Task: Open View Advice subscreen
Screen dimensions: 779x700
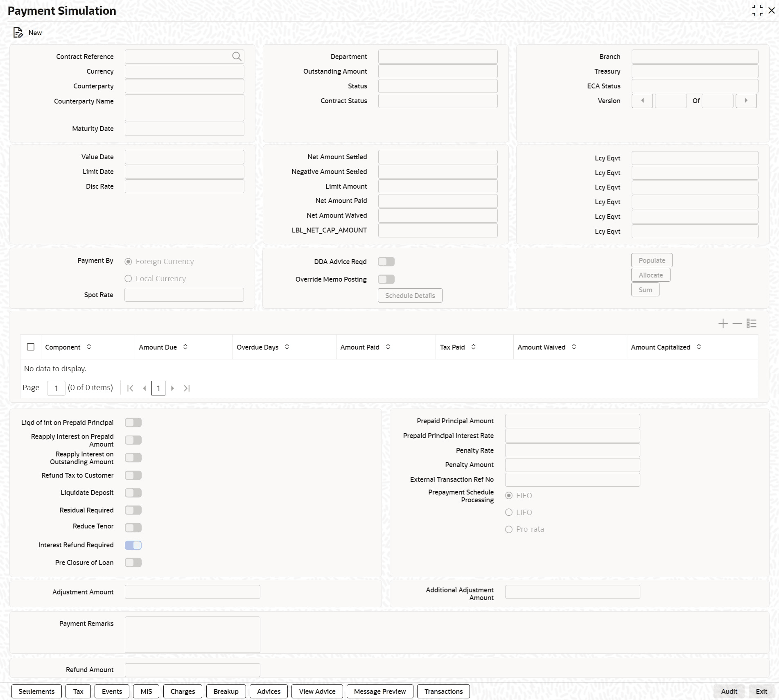Action: 317,691
